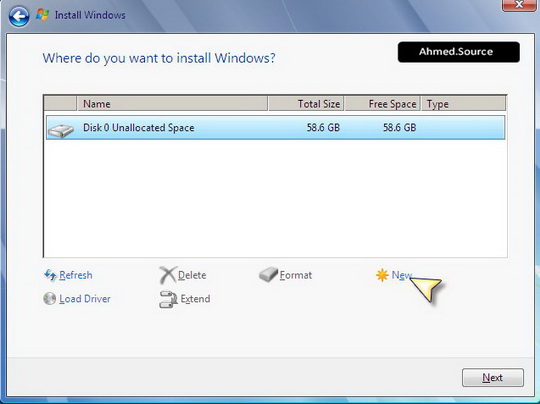
Task: Select the Load Driver link
Action: click(85, 299)
